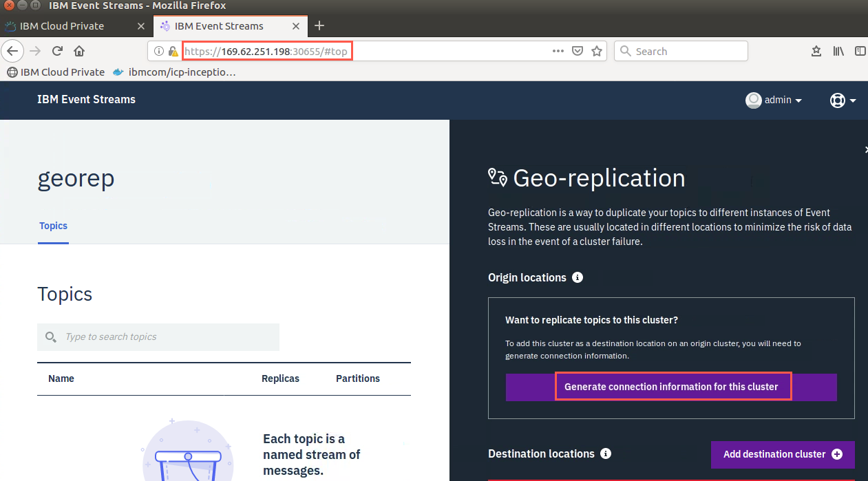Open the ibmcom/icp-inception bookmark
The height and width of the screenshot is (481, 868).
[x=174, y=72]
